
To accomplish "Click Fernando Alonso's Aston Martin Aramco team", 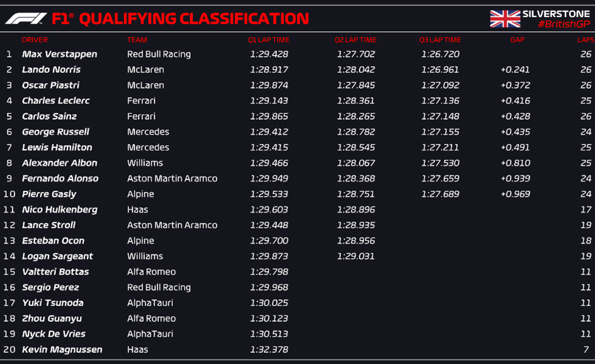I will click(x=172, y=178).
